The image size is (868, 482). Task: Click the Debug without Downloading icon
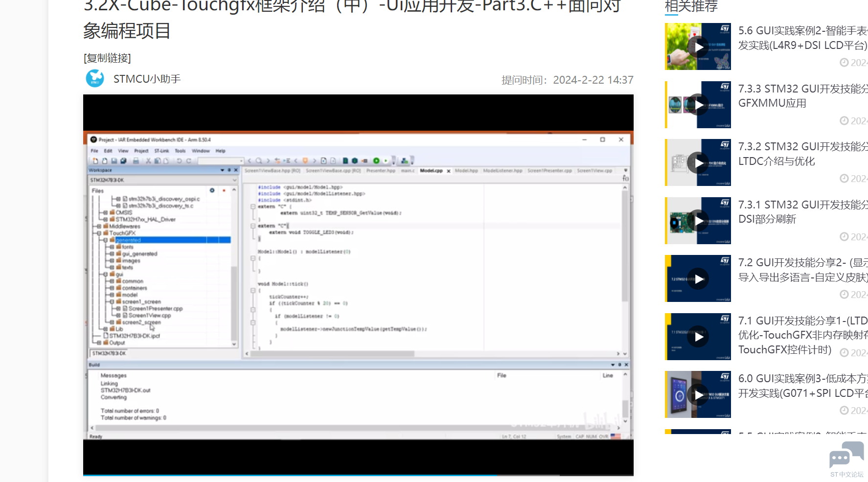tap(386, 161)
